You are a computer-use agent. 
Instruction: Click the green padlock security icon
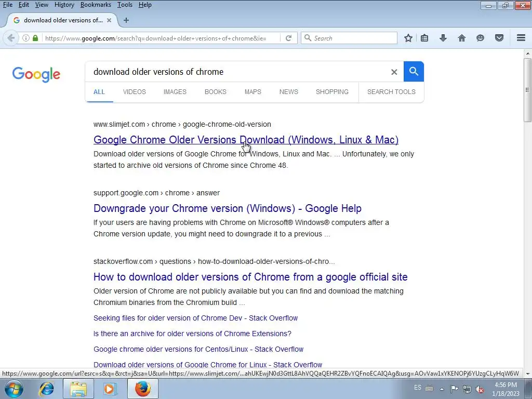[x=35, y=38]
